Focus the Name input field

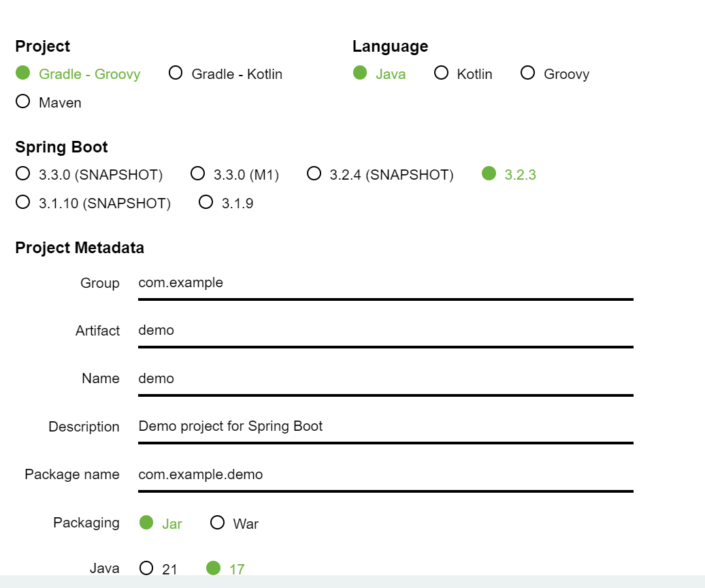(x=386, y=379)
